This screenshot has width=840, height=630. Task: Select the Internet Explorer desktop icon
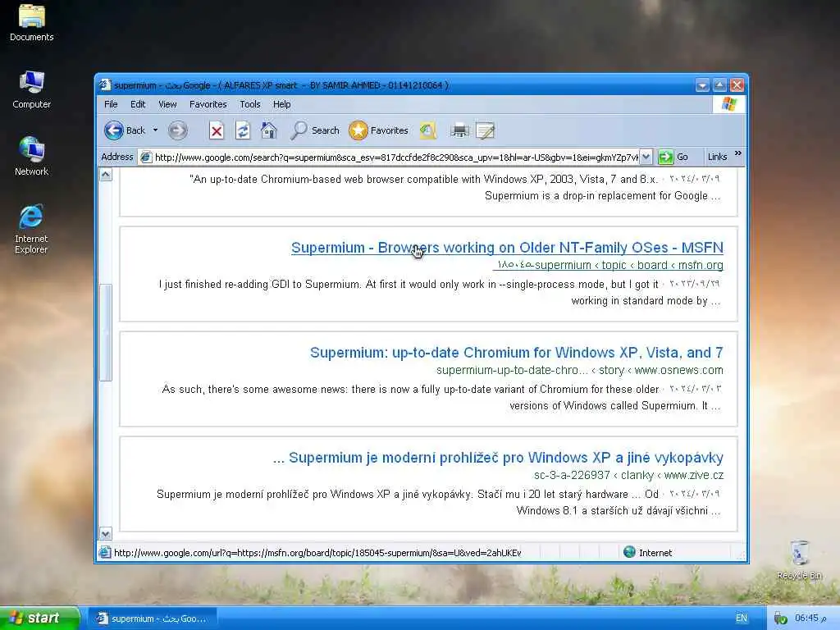[31, 229]
